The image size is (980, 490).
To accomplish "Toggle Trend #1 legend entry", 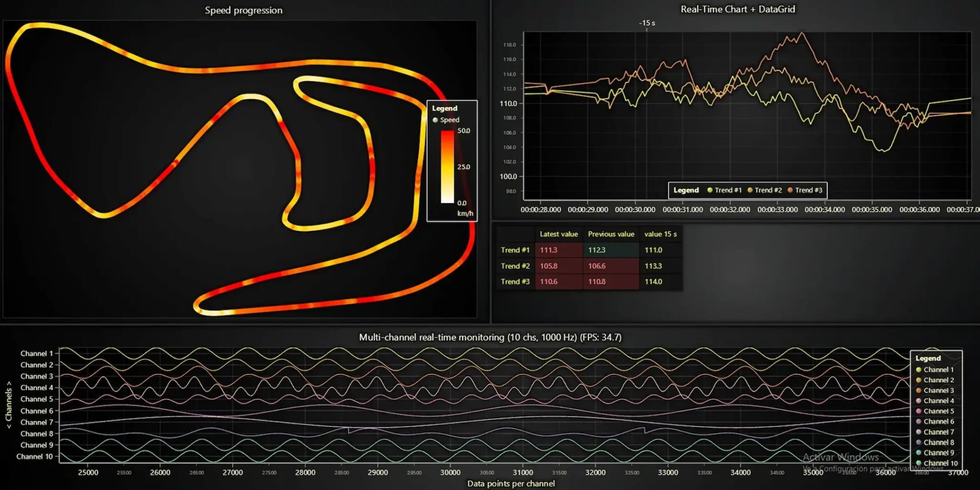I will pos(724,190).
